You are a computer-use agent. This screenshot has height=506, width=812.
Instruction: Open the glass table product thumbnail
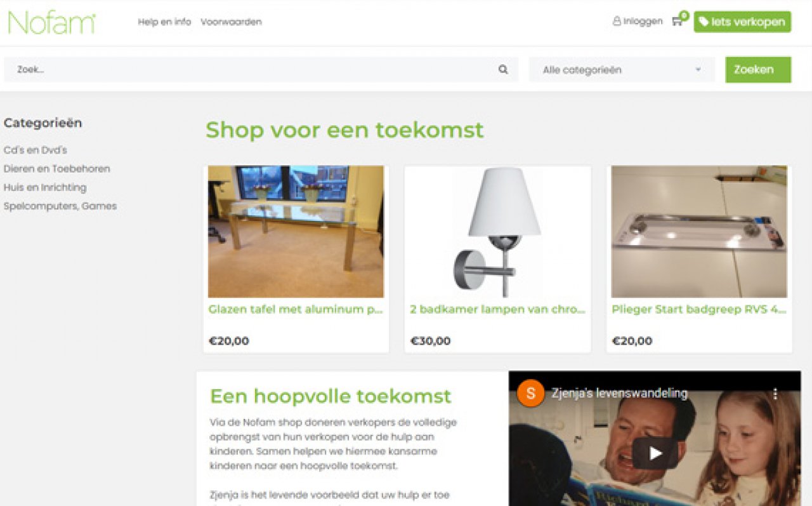tap(296, 232)
